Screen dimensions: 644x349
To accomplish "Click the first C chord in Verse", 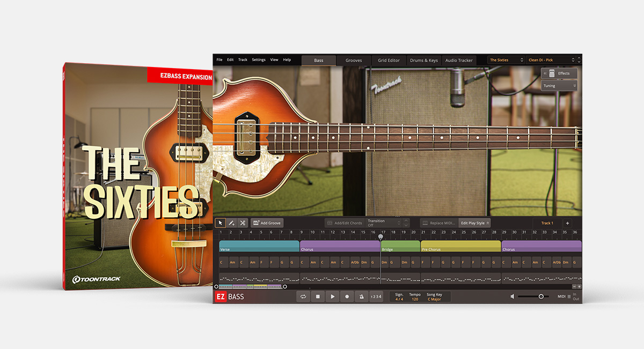I will pos(223,262).
